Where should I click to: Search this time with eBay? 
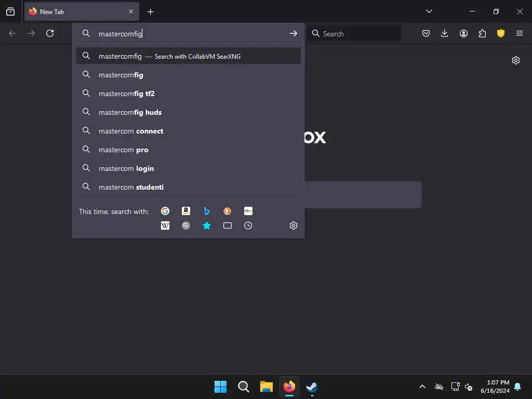(248, 211)
